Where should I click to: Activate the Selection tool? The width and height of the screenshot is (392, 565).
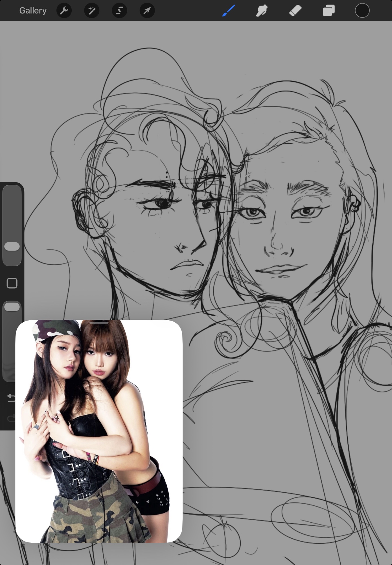coord(119,11)
